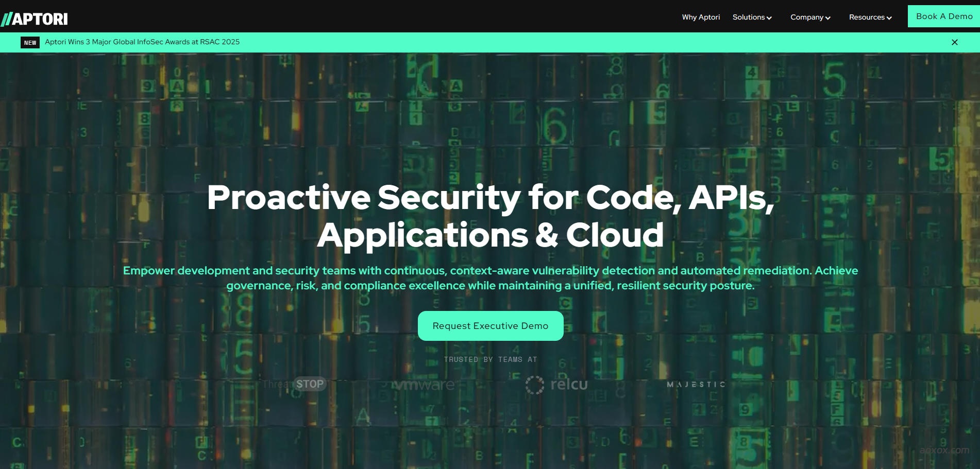980x469 pixels.
Task: Click the VMware logo
Action: point(423,385)
